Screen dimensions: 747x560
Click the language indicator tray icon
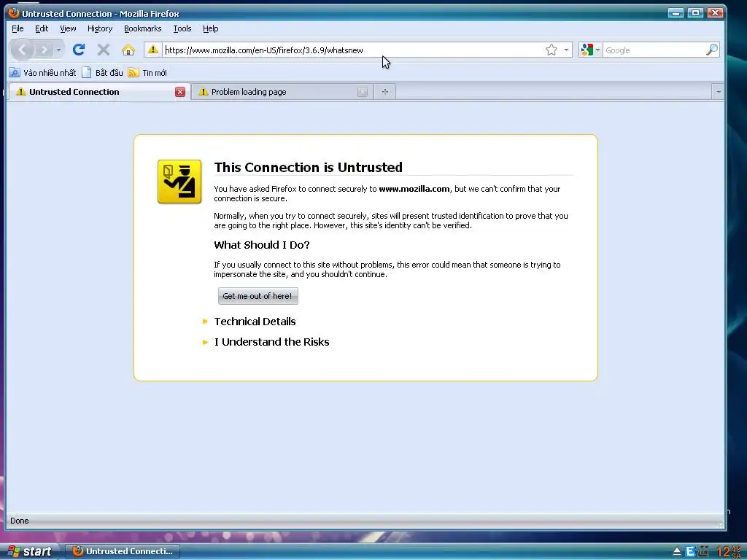pos(690,551)
